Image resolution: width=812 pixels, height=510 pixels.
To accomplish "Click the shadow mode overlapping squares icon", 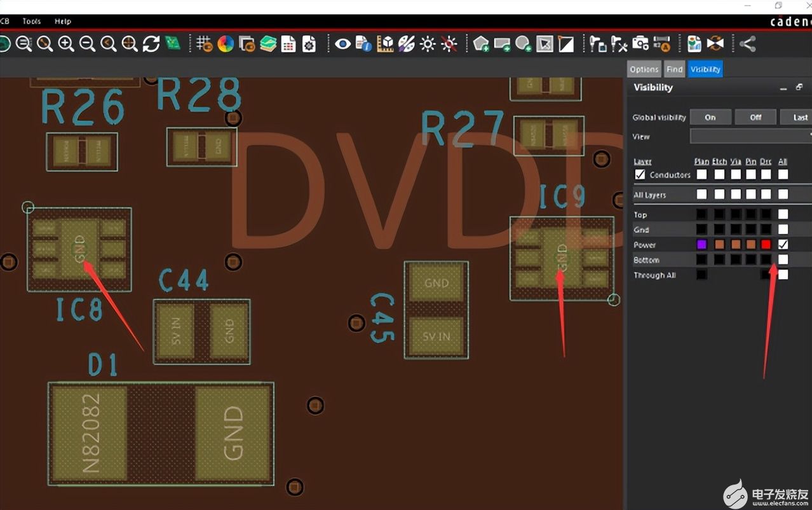I will click(247, 43).
